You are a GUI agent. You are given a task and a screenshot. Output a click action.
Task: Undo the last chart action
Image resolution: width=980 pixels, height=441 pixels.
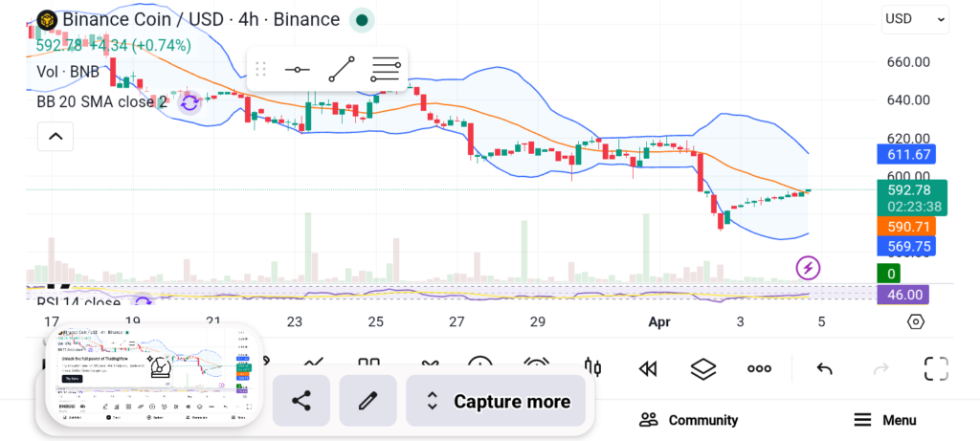tap(824, 368)
